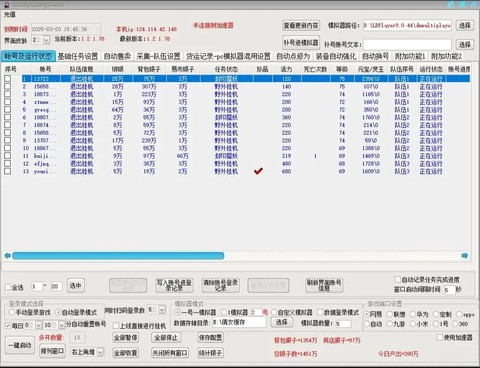Open the minute dropdown showing 10
480x368 pixels.
click(61, 325)
